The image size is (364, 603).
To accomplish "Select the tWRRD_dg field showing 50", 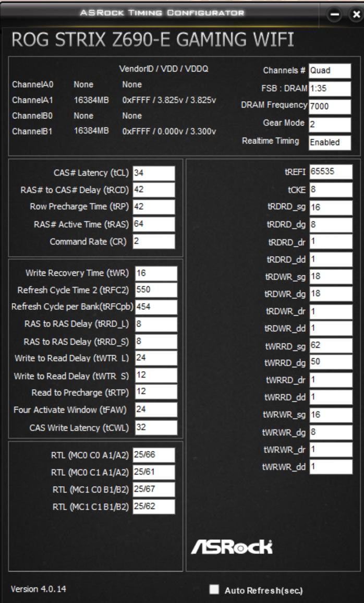I will [x=331, y=362].
